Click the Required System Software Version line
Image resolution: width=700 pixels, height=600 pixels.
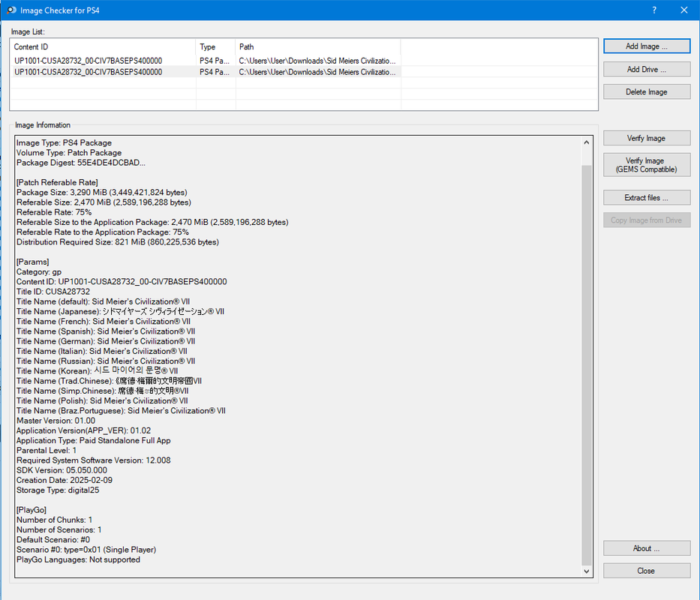[x=94, y=460]
